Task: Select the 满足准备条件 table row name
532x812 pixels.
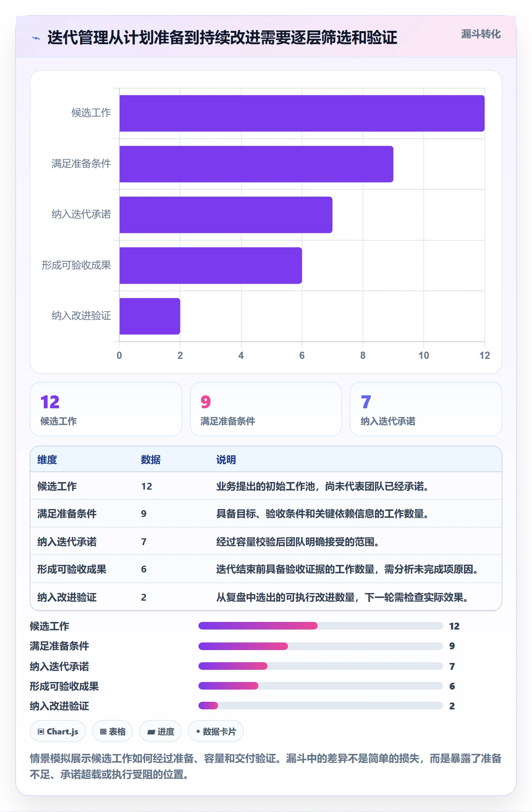Action: [x=67, y=514]
